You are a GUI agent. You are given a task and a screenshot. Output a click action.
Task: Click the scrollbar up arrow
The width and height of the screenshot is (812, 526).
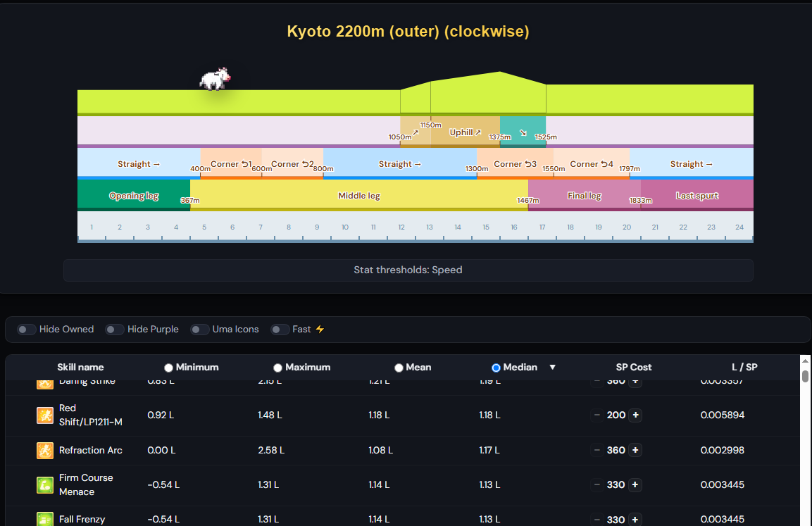(805, 361)
